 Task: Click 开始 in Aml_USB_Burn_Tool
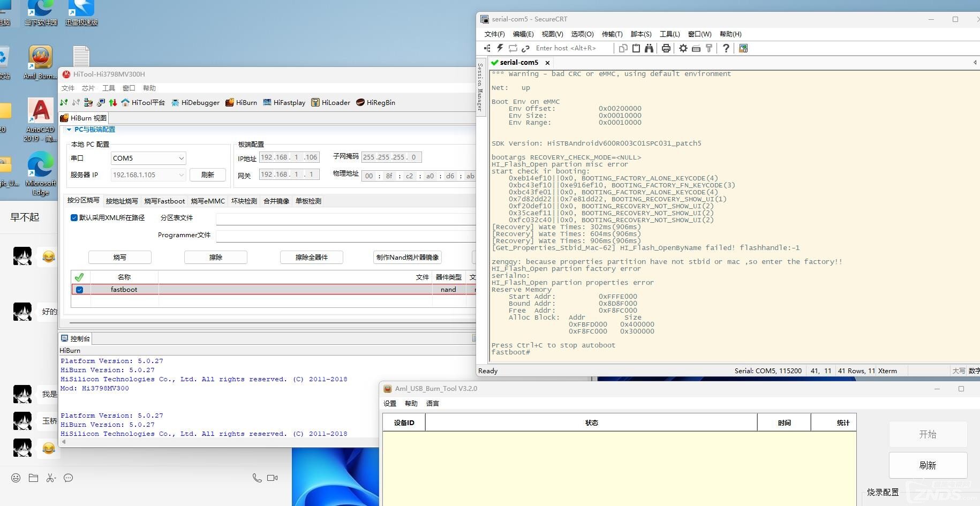928,434
